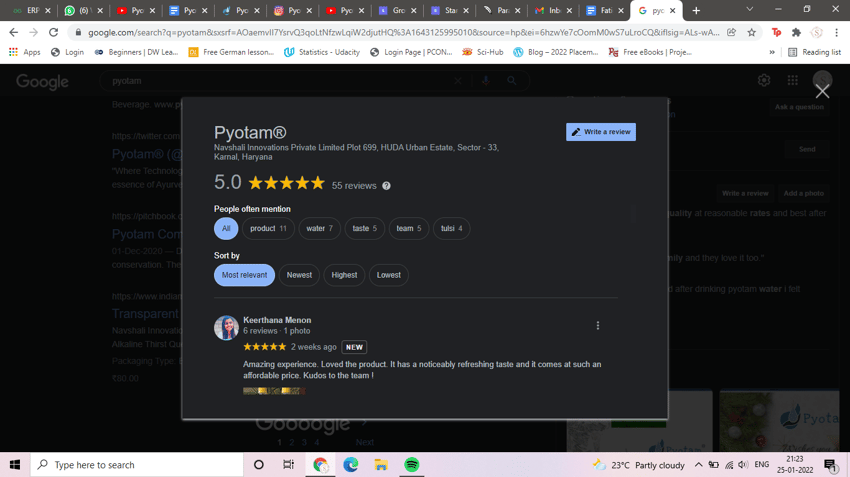850x477 pixels.
Task: Go back in the browser
Action: tap(14, 33)
